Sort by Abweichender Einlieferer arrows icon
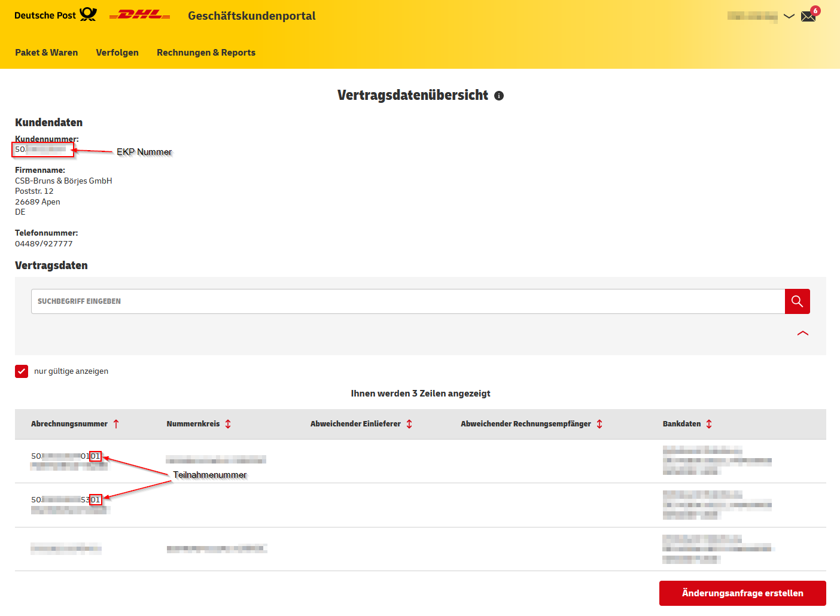This screenshot has width=840, height=616. pos(409,424)
